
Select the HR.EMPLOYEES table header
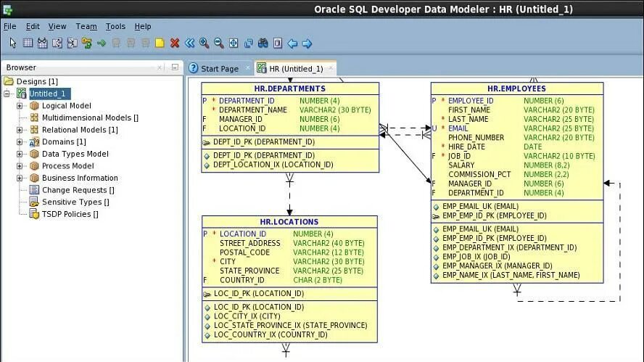516,89
